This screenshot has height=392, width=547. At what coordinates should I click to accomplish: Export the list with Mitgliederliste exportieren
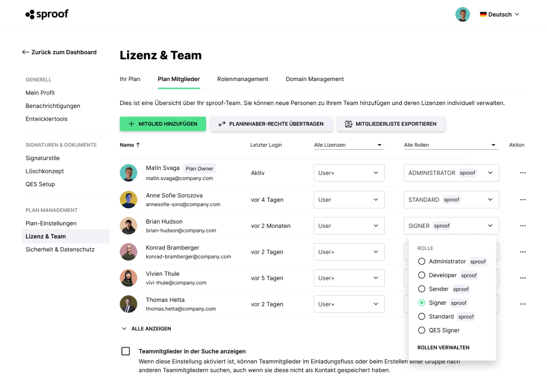[x=391, y=124]
